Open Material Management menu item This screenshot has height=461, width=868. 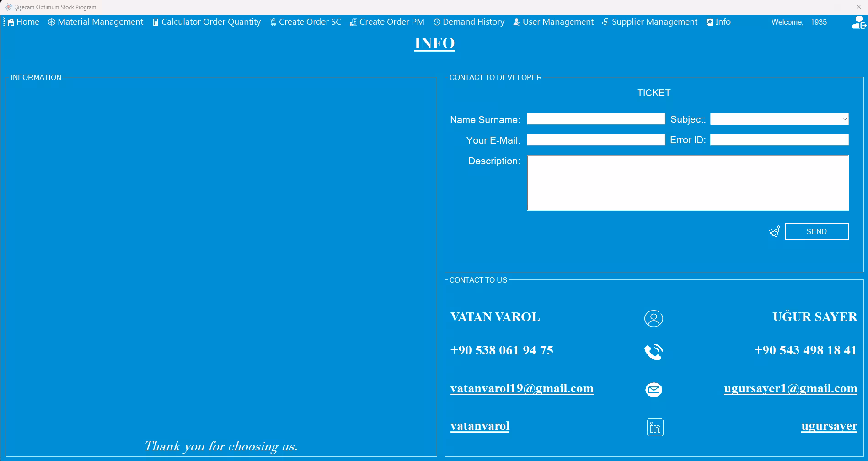[96, 22]
